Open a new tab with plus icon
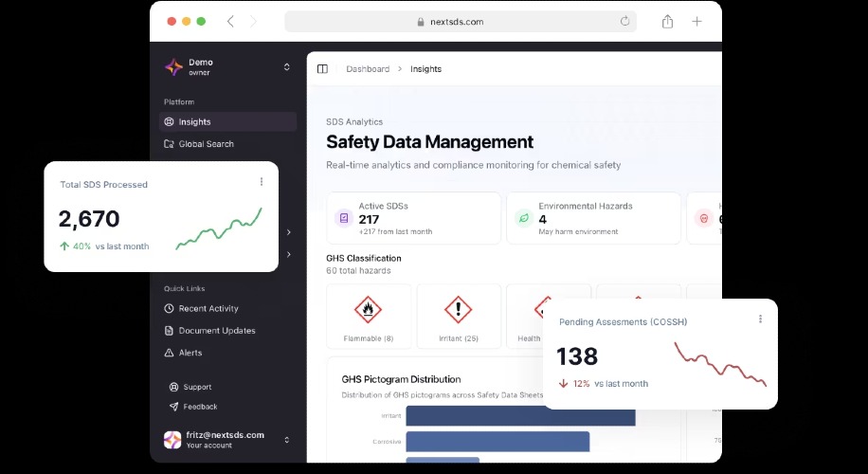Image resolution: width=868 pixels, height=474 pixels. [x=696, y=21]
